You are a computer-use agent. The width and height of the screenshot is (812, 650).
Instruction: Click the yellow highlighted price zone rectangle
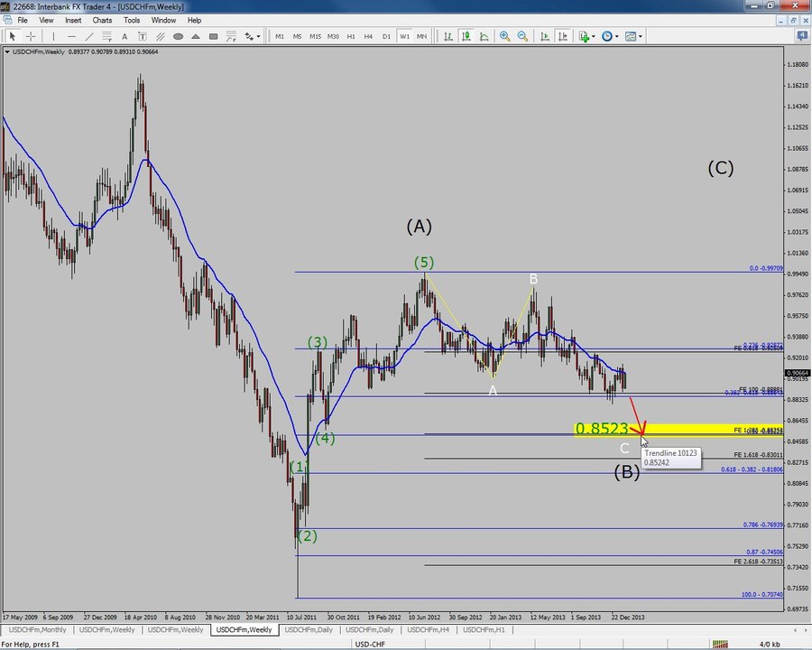(678, 431)
